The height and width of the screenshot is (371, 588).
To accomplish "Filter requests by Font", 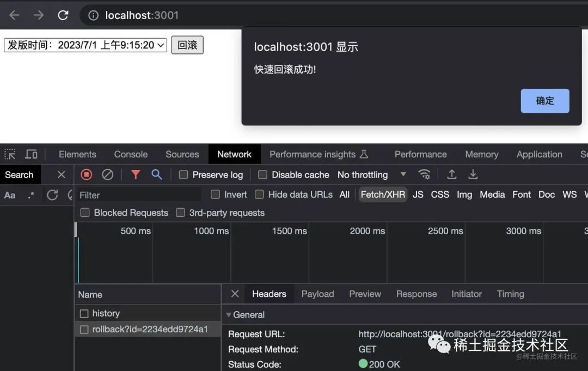I will tap(522, 194).
